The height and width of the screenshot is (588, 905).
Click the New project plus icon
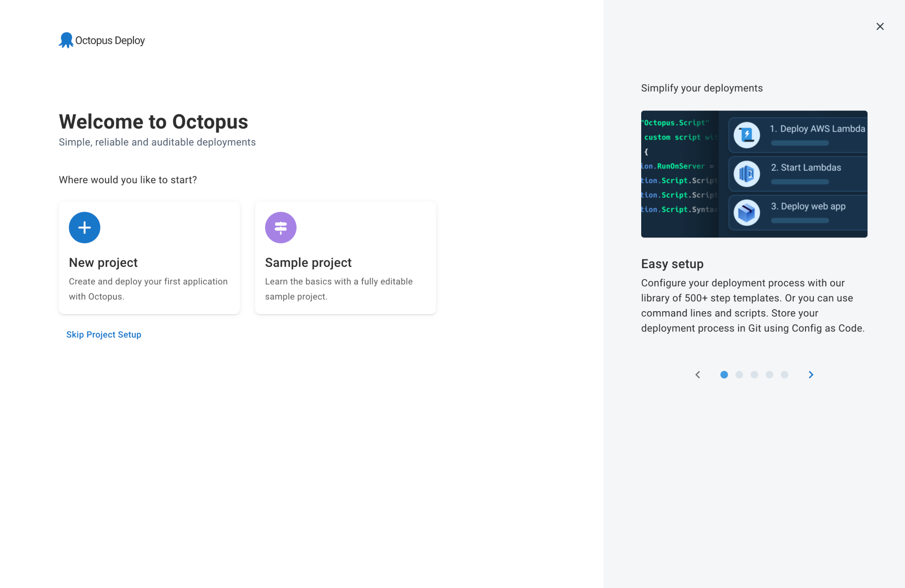[x=85, y=228]
